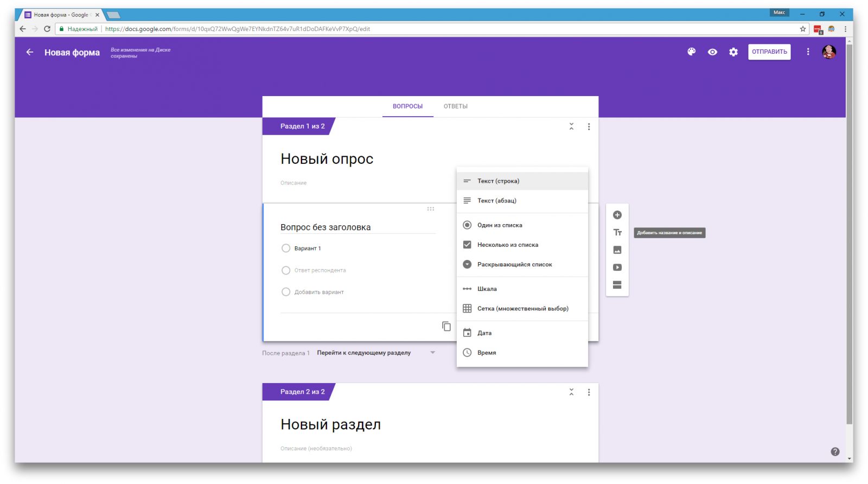Switch to the ОТВЕТЫ tab
Image resolution: width=868 pixels, height=484 pixels.
(x=455, y=106)
